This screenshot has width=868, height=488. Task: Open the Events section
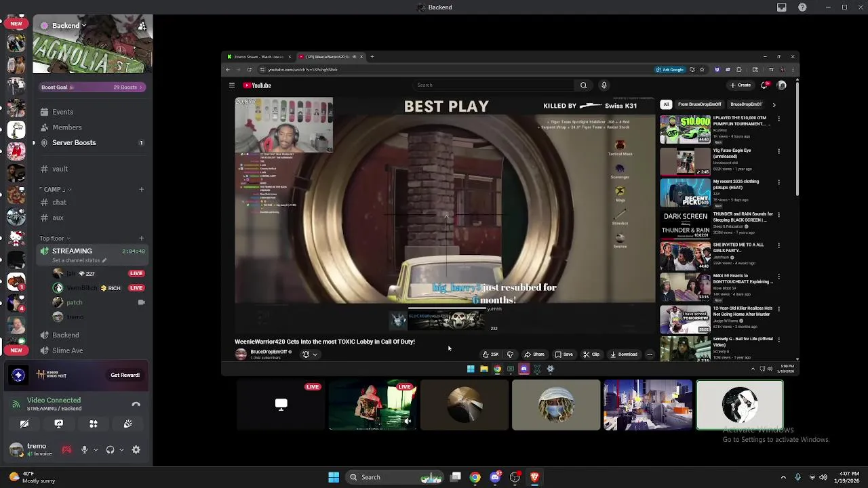91,112
